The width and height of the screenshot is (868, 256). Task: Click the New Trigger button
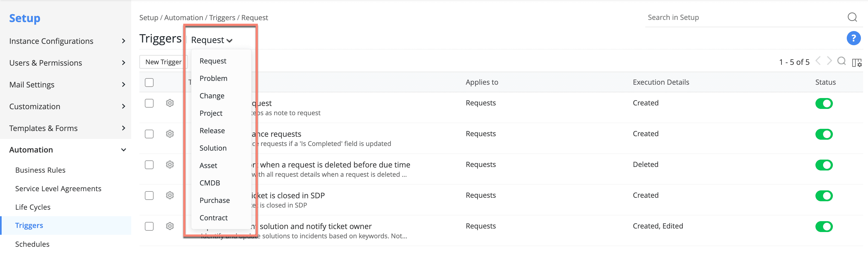tap(163, 62)
